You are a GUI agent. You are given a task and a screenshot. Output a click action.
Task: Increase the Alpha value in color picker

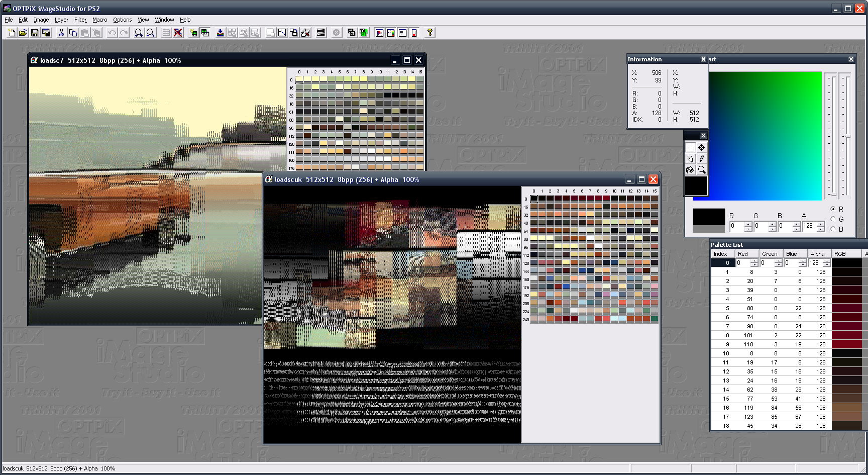(x=820, y=224)
